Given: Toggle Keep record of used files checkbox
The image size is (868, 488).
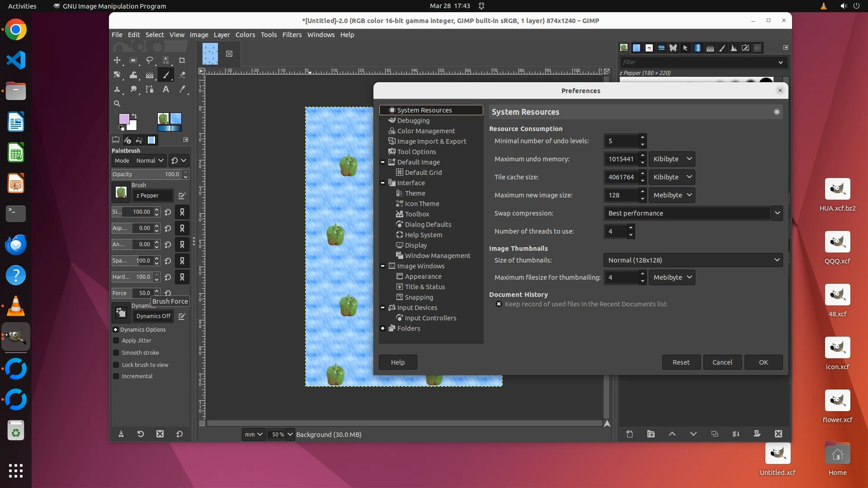Looking at the screenshot, I should pos(499,304).
